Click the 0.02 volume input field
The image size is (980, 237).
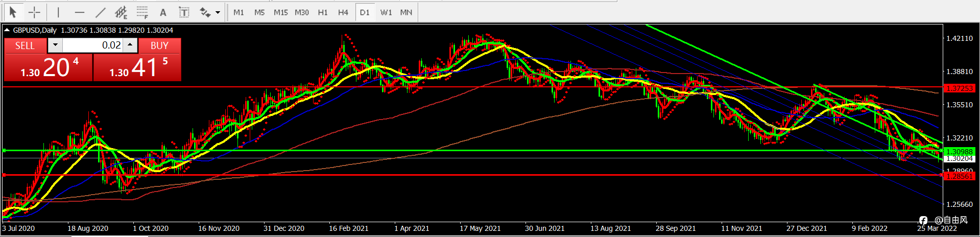[93, 45]
